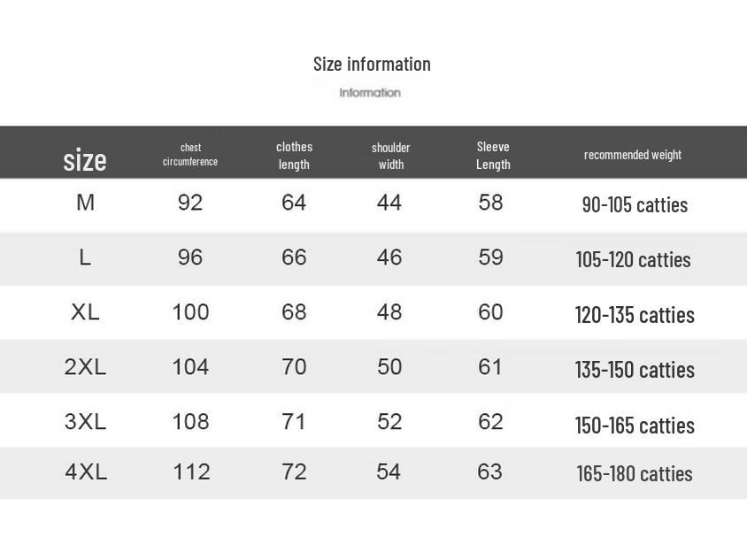Click the 'Sleeve Length' column header
The height and width of the screenshot is (560, 747).
pyautogui.click(x=493, y=156)
